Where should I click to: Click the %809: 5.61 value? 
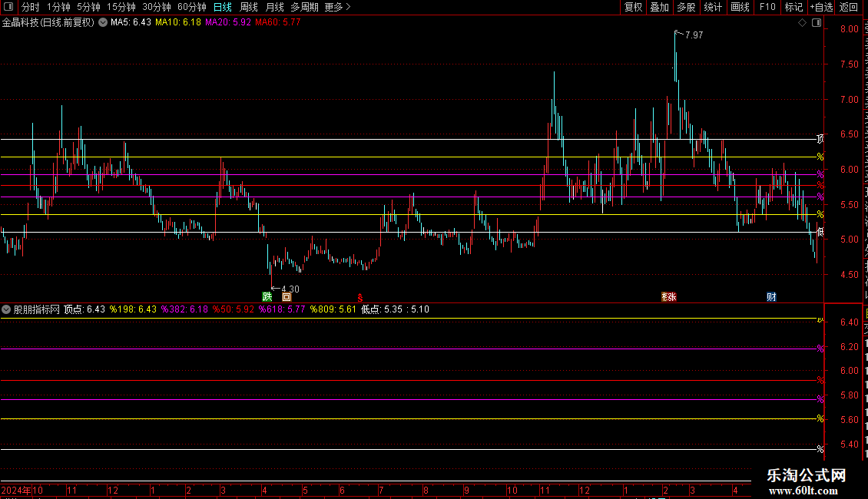(x=333, y=309)
